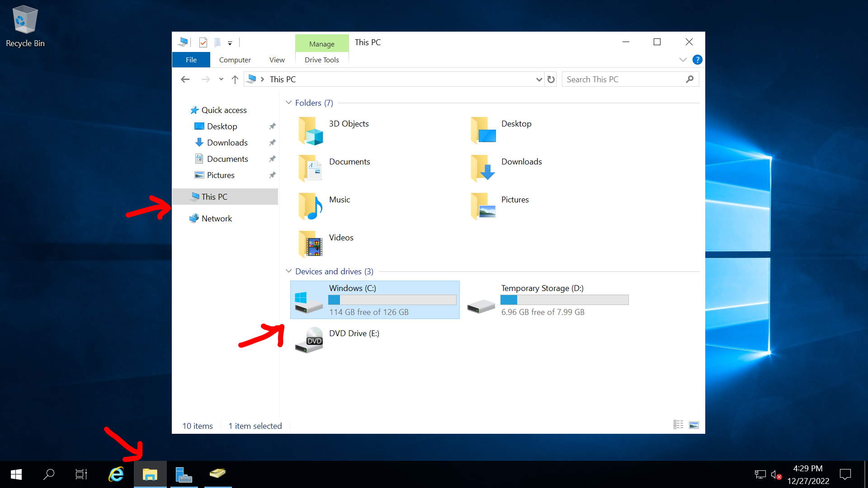Select the Temporary Storage (D:) drive icon
Screen dimensions: 868x488
[481, 306]
